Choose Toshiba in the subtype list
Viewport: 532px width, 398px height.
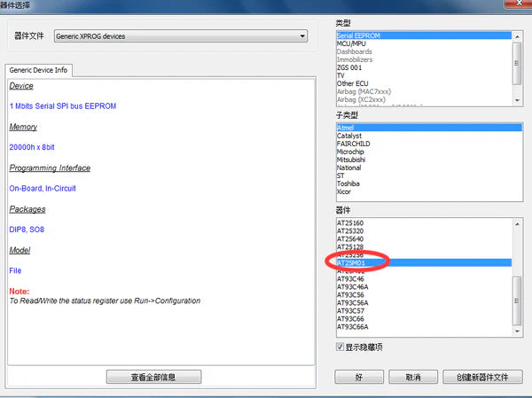348,183
